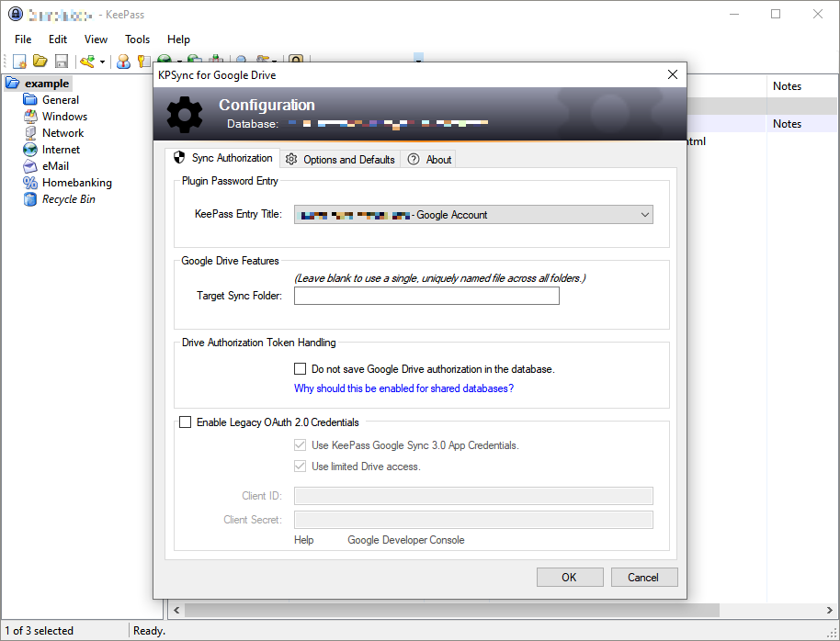Screen dimensions: 840x641
Task: Close the KPSync for Google Drive dialog
Action: (673, 74)
